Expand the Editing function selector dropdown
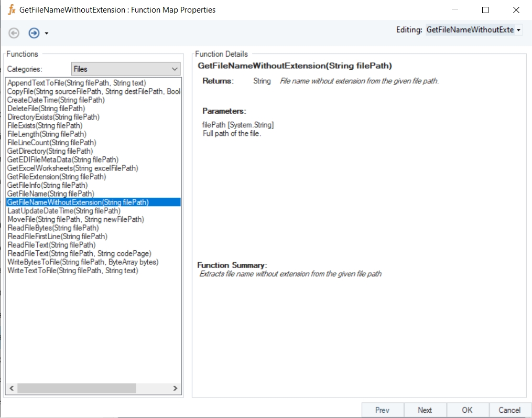Image resolution: width=532 pixels, height=418 pixels. tap(518, 30)
